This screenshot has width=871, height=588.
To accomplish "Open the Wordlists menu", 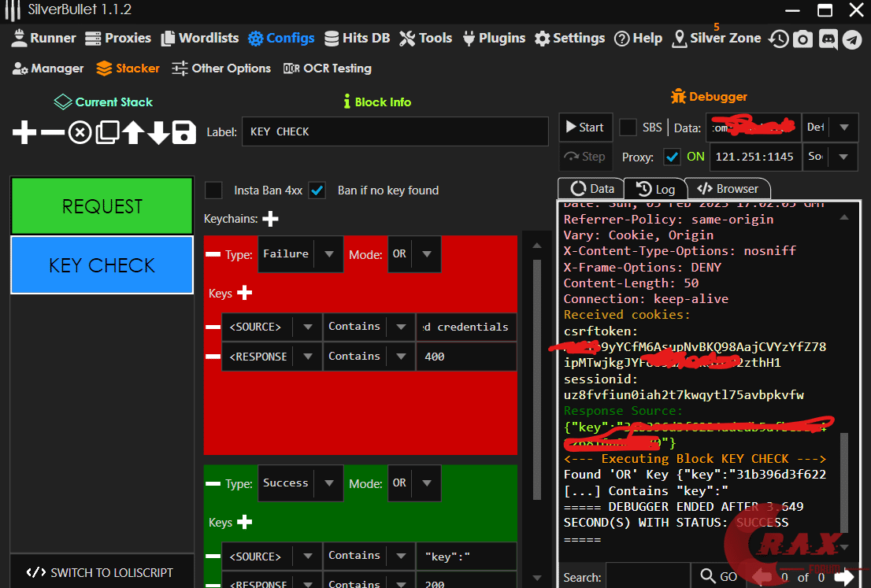I will [200, 38].
